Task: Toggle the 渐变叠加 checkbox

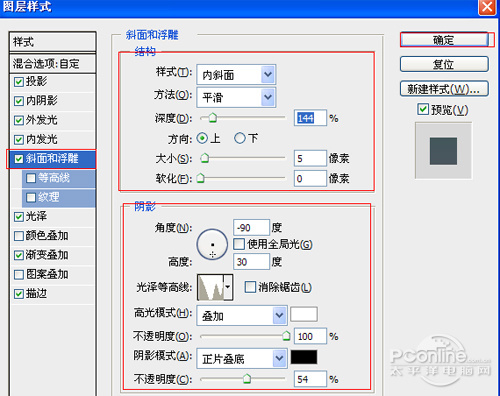Action: point(19,256)
